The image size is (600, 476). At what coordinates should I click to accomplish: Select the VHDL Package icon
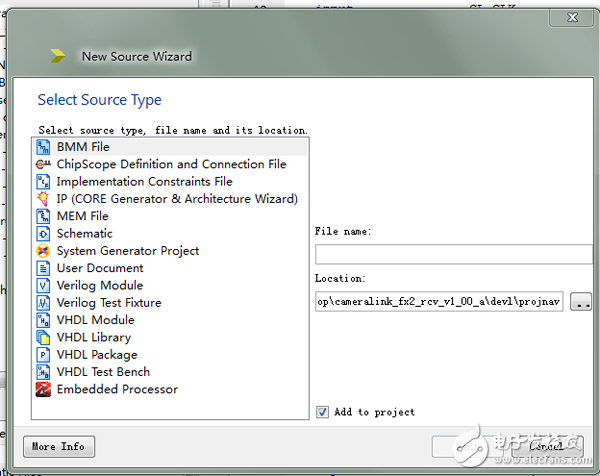click(43, 354)
